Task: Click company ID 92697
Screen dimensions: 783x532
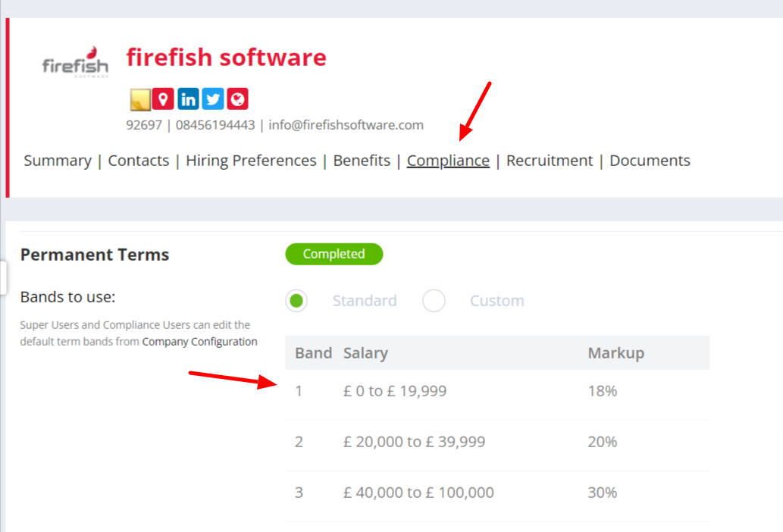Action: tap(144, 125)
